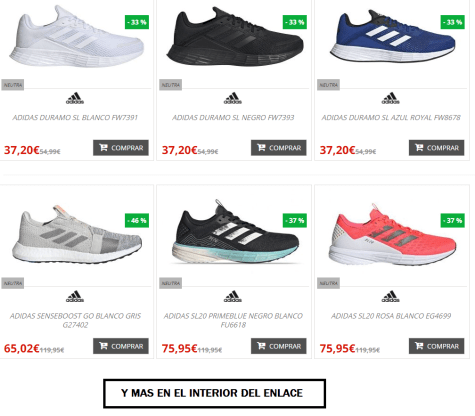The image size is (475, 416).
Task: Click Neutra tag on royal blue Duramo
Action: pos(328,85)
